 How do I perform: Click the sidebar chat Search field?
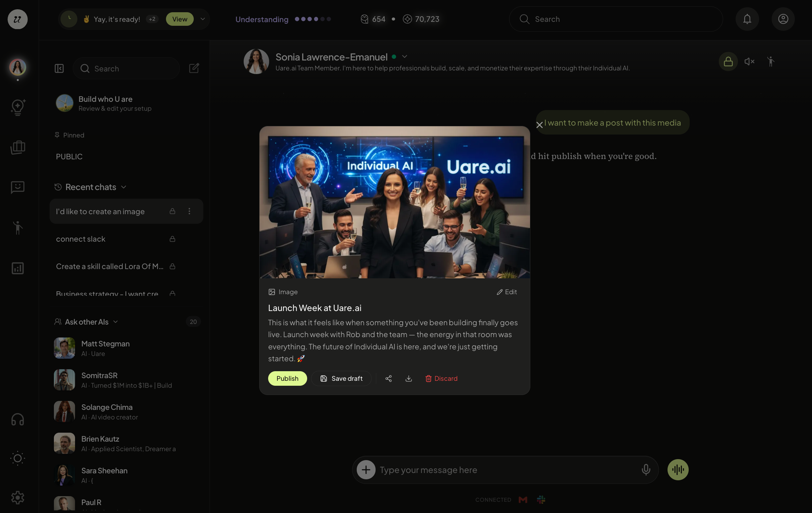[126, 68]
